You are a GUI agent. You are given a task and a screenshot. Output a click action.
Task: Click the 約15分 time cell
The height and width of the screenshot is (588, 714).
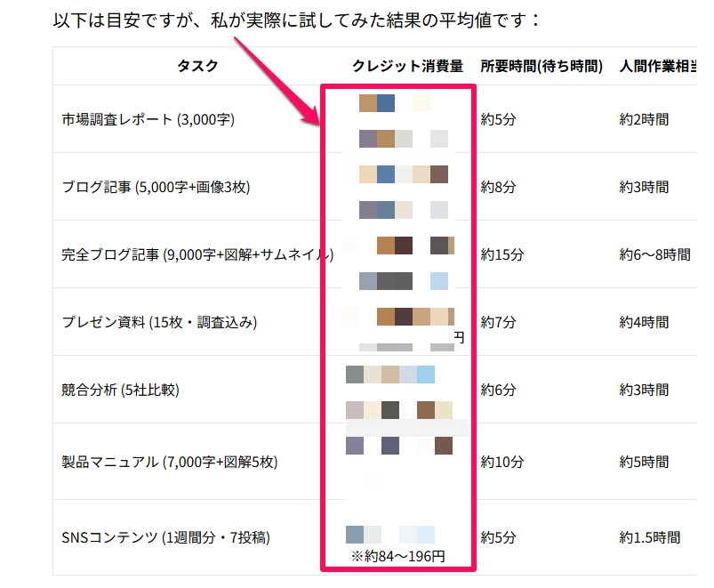[x=502, y=255]
